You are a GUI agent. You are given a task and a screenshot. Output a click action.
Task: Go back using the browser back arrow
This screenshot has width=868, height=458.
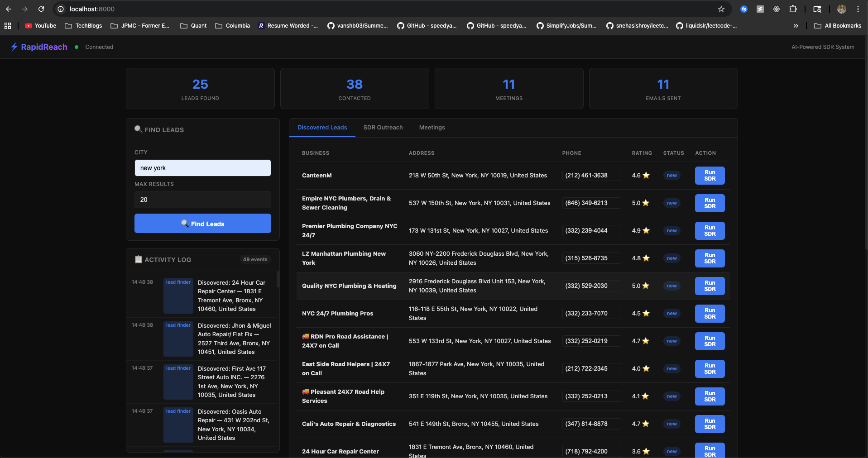click(9, 9)
